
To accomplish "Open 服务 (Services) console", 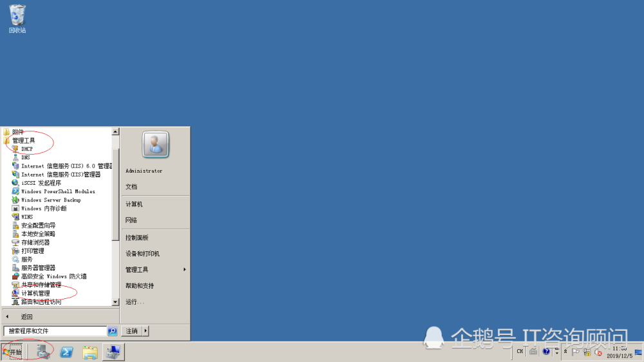I will 22,260.
